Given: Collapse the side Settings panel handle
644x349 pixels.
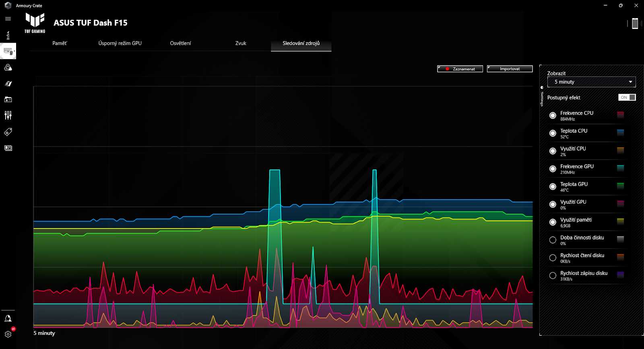Looking at the screenshot, I should pyautogui.click(x=542, y=97).
